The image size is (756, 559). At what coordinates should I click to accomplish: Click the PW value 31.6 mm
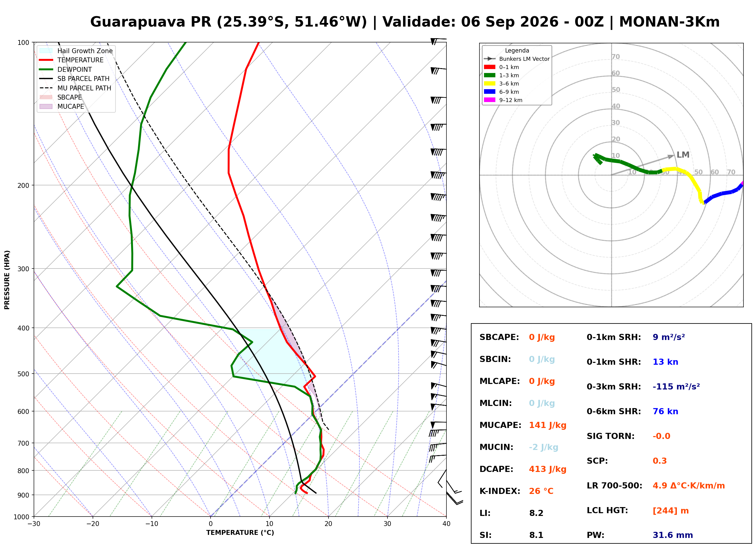(x=673, y=535)
